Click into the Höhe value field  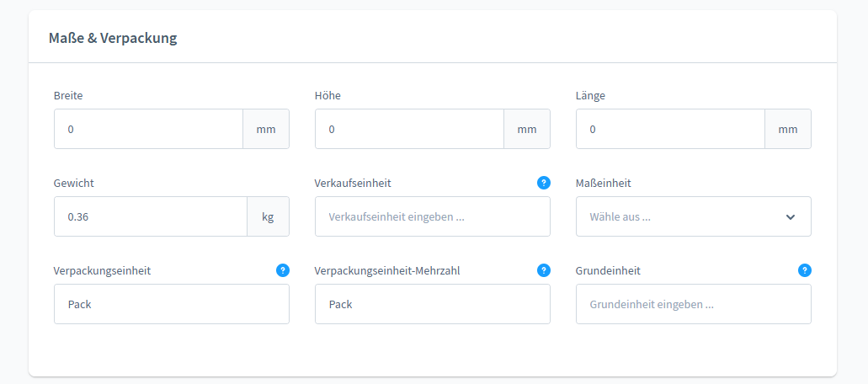pos(410,129)
